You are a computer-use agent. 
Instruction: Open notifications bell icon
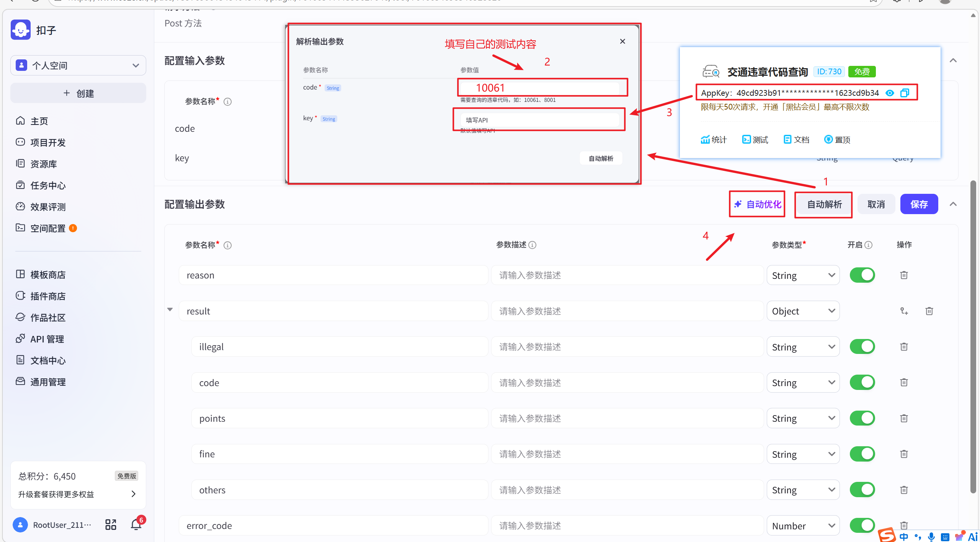pos(136,524)
